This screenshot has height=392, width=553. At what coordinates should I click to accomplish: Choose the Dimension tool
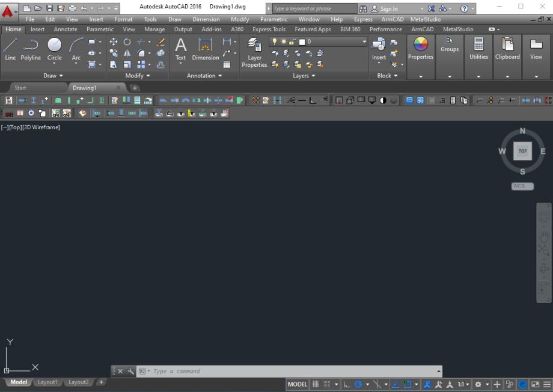205,49
